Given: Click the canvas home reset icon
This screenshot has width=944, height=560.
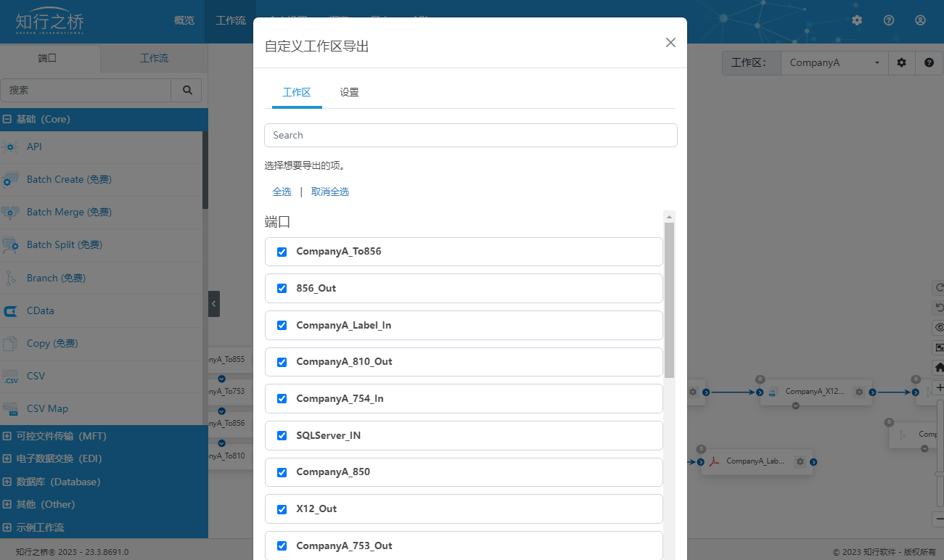Looking at the screenshot, I should click(x=939, y=368).
